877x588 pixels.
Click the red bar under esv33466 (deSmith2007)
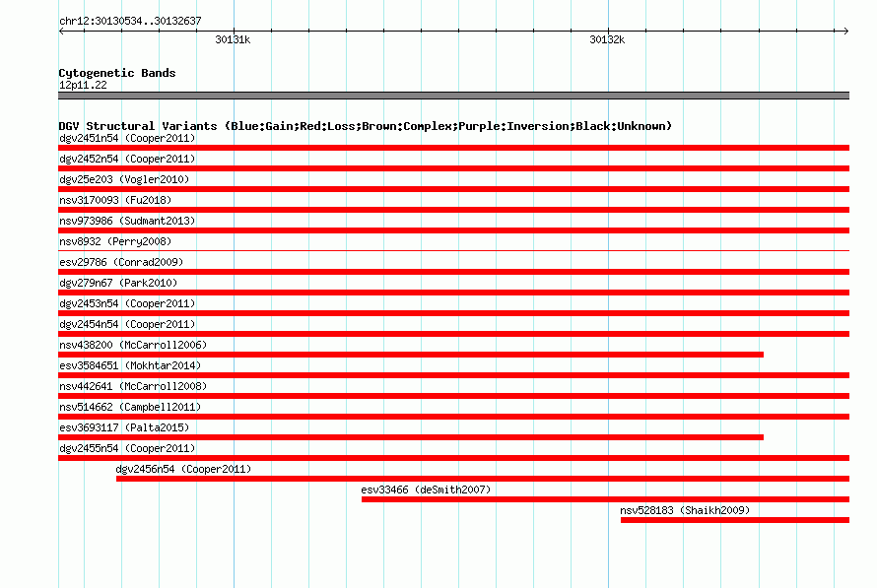click(605, 499)
